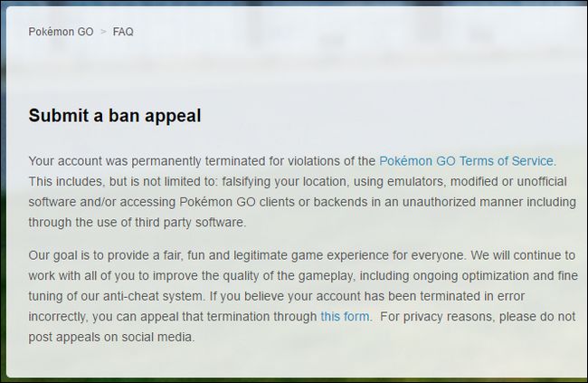Click the "Submit a ban appeal" heading
This screenshot has height=383, width=588.
coord(115,115)
